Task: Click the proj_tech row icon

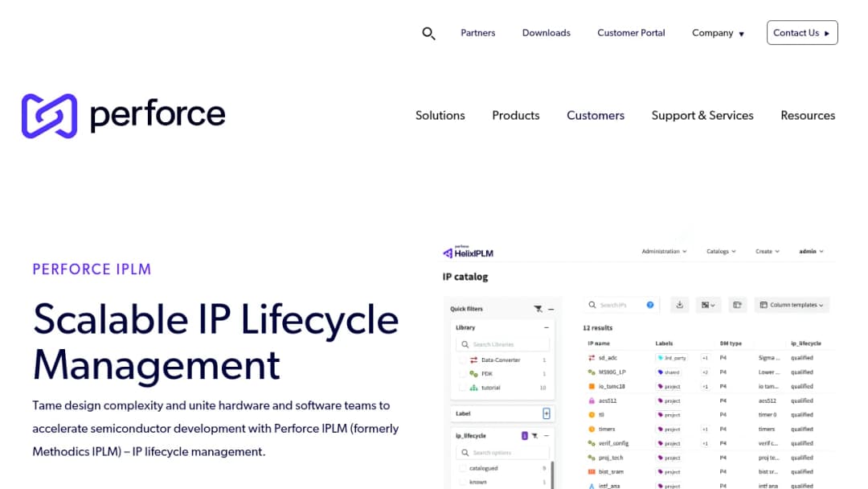Action: pyautogui.click(x=592, y=458)
